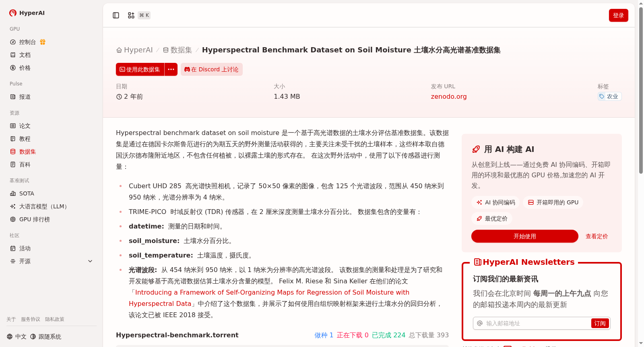Expand the 开源 sidebar section chevron
This screenshot has width=644, height=347.
tap(90, 261)
